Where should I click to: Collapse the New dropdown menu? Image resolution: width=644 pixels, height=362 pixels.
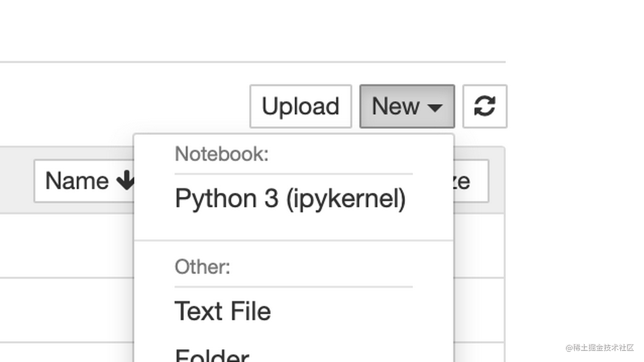[407, 106]
